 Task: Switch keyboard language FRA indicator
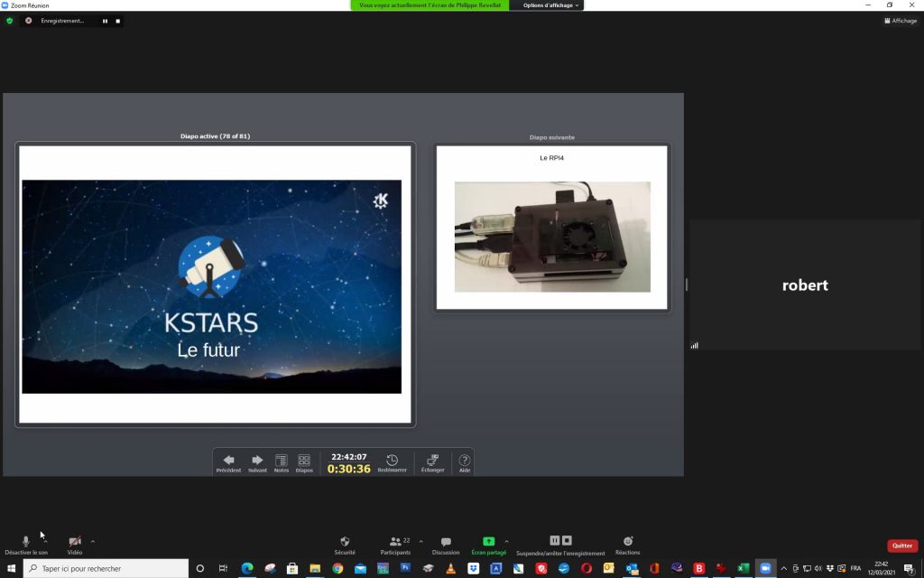tap(855, 569)
